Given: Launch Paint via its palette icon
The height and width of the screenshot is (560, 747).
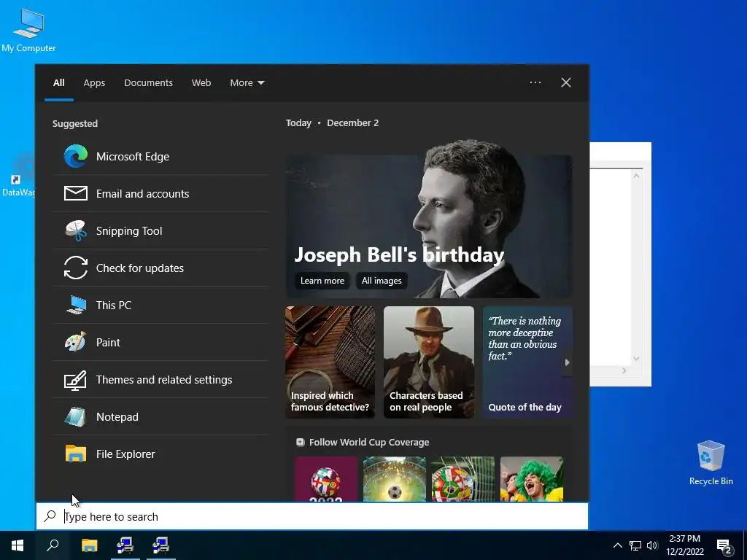Looking at the screenshot, I should [76, 342].
